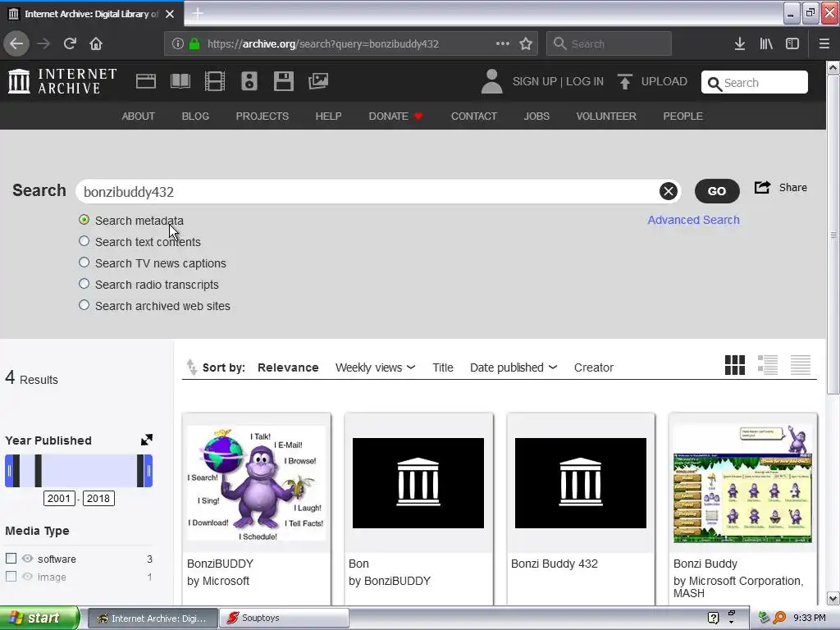Select Search TV news captions option
The height and width of the screenshot is (630, 840).
click(x=84, y=262)
